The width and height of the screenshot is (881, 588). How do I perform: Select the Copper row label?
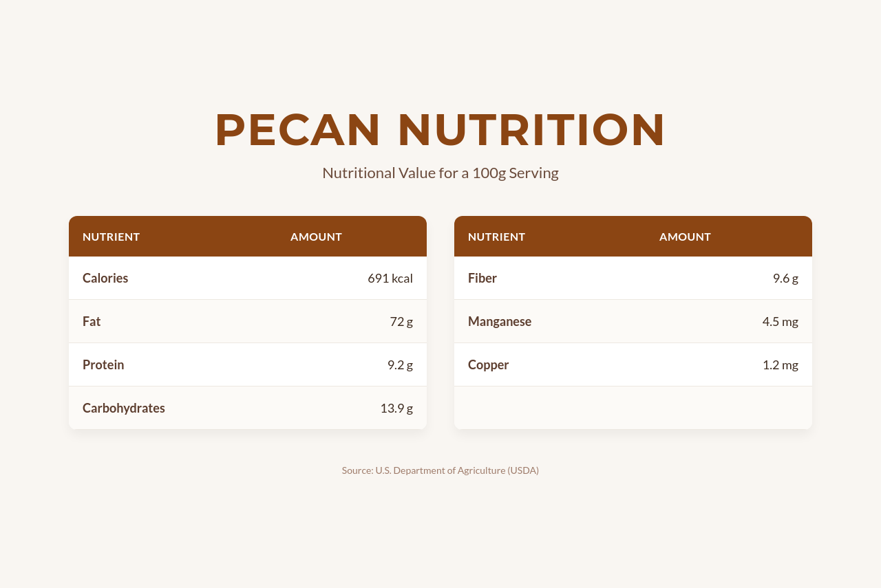tap(489, 364)
